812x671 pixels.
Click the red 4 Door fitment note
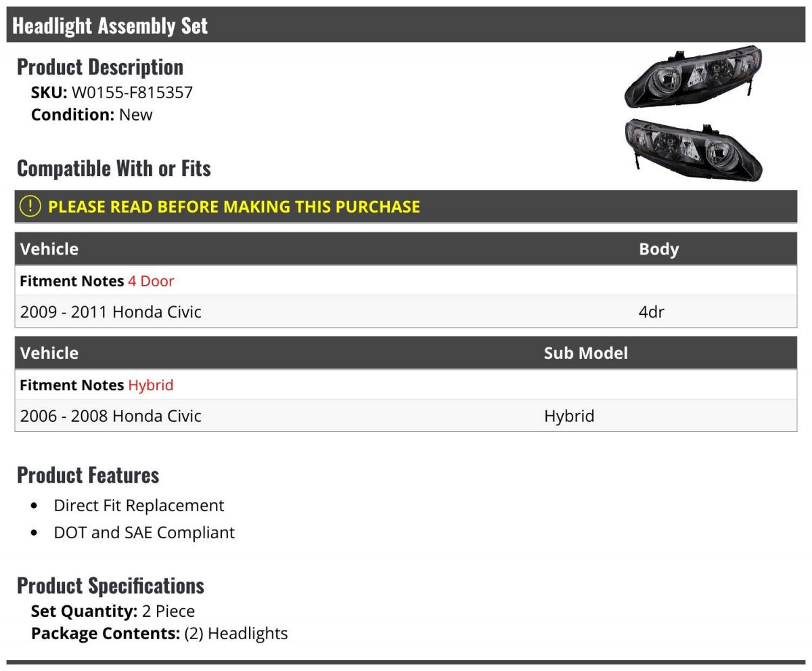(x=151, y=280)
